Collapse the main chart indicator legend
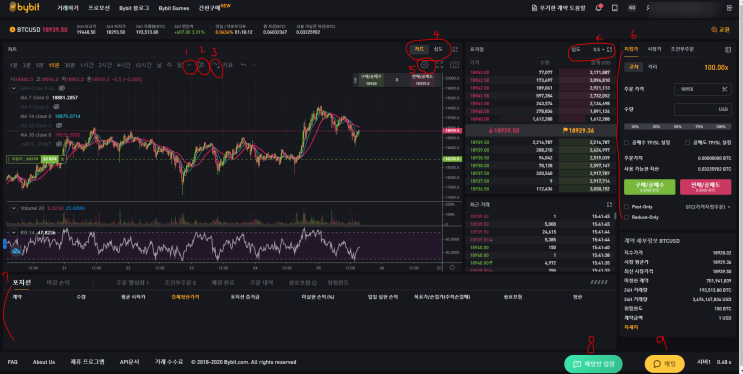The image size is (743, 374). 13,88
